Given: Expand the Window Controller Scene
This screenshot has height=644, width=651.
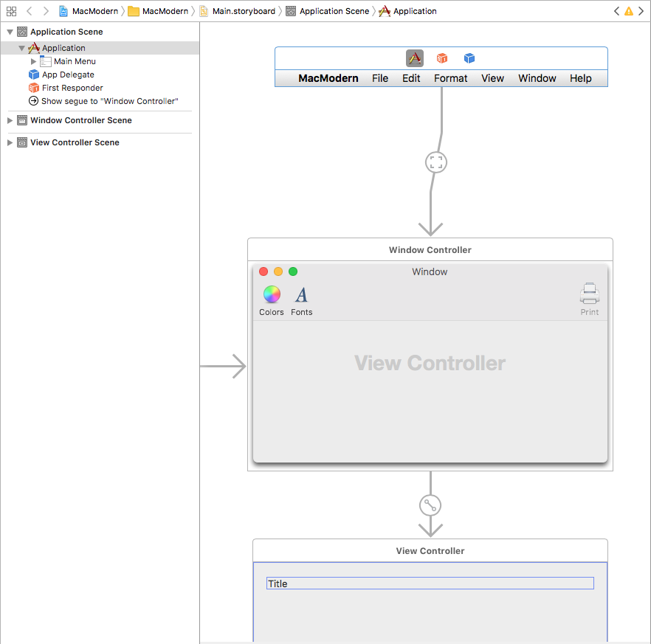Looking at the screenshot, I should pos(10,120).
